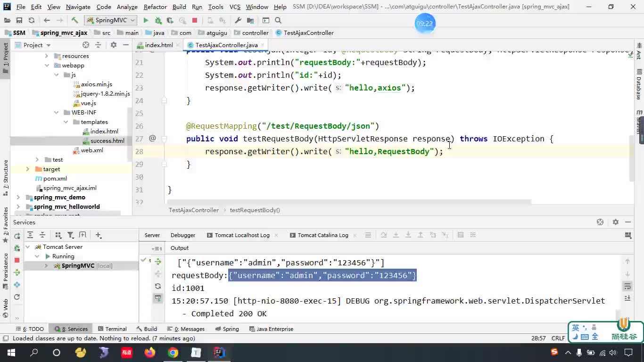Screen dimensions: 644x362
Task: Open project settings wrench icon
Action: click(238, 20)
